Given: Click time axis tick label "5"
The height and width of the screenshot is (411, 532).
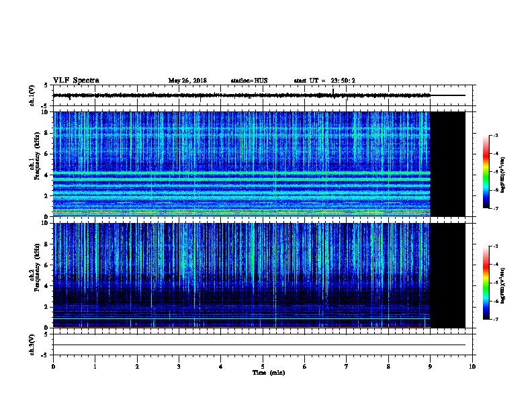Looking at the screenshot, I should [263, 367].
